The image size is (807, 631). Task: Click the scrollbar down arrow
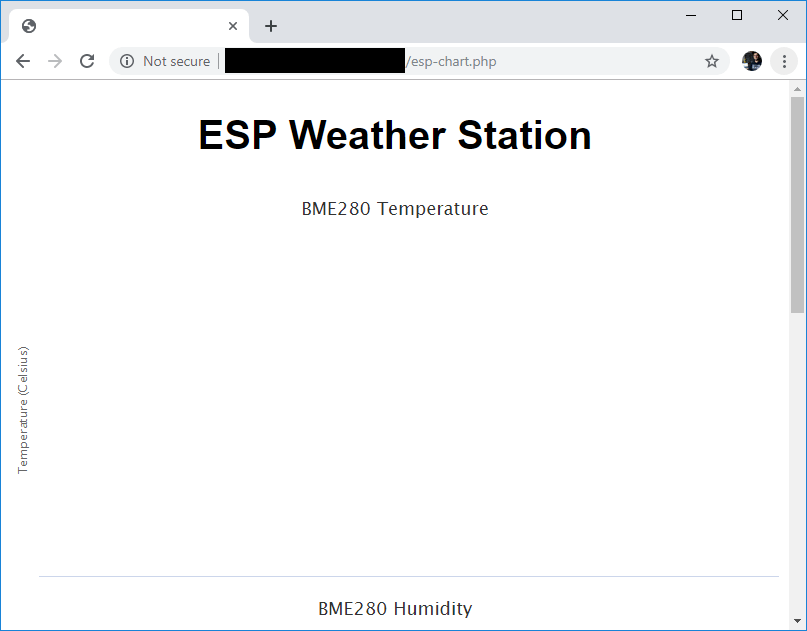797,623
